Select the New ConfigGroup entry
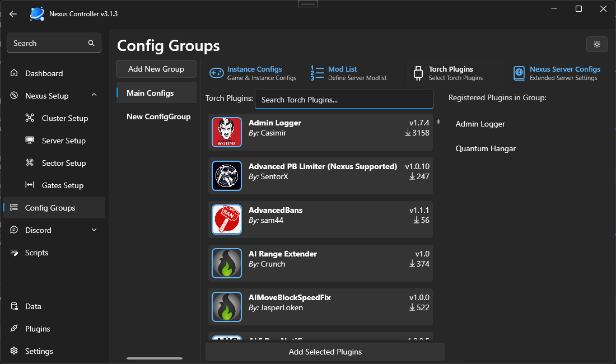The height and width of the screenshot is (364, 616). [x=158, y=116]
